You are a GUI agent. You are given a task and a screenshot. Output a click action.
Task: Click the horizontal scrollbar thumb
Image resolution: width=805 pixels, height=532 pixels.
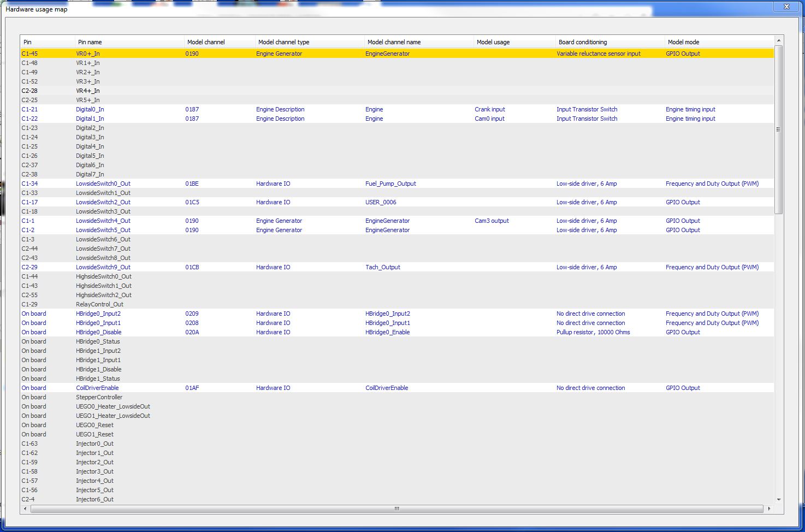pos(396,509)
